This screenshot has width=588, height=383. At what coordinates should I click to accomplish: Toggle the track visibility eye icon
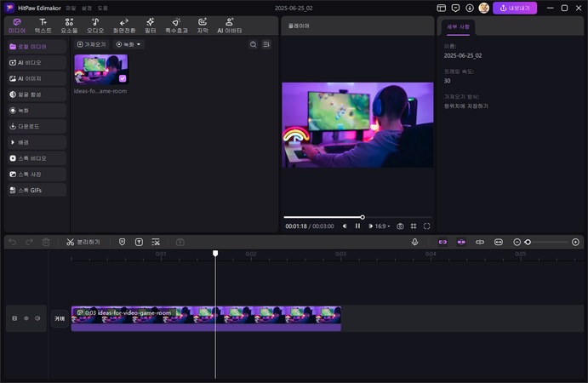(x=26, y=318)
